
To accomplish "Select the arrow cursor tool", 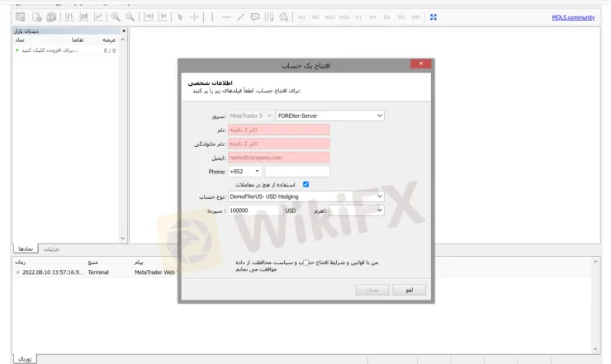I will coord(181,17).
